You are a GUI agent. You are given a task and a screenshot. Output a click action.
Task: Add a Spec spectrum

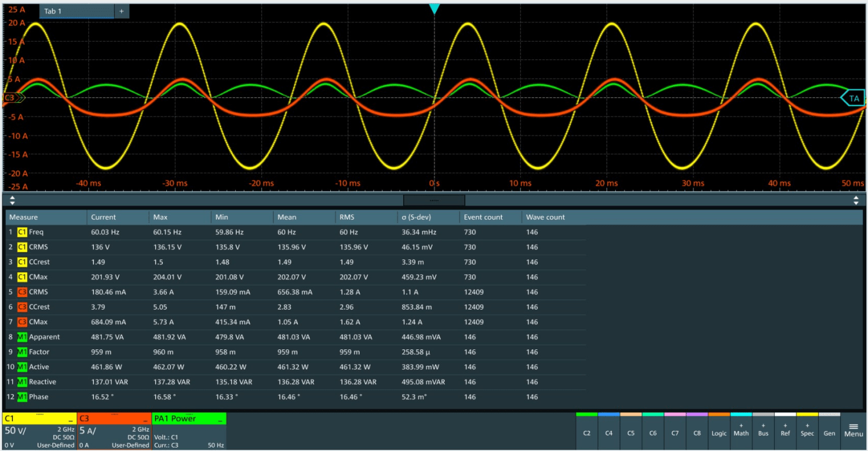[x=807, y=430]
